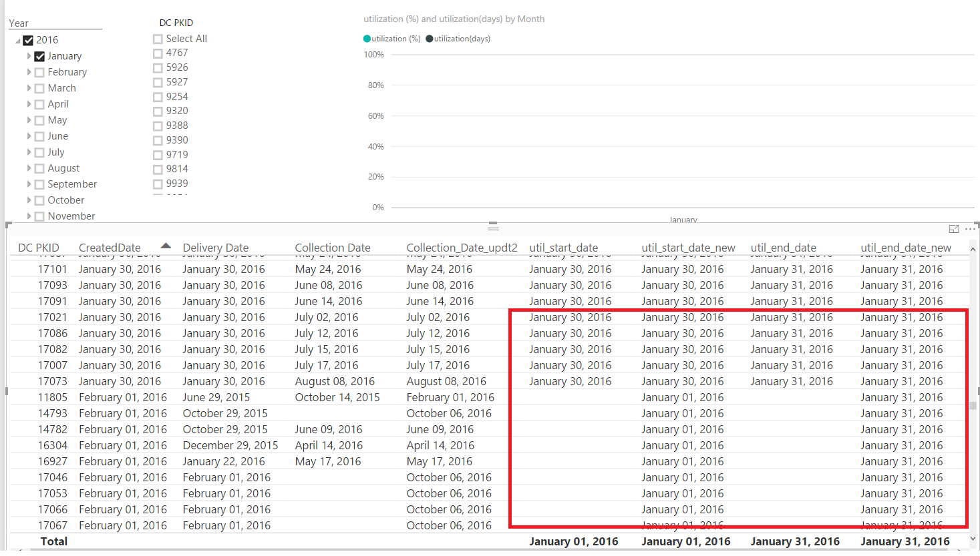Select DC PKID cell 17101
The height and width of the screenshot is (556, 980).
pos(52,269)
